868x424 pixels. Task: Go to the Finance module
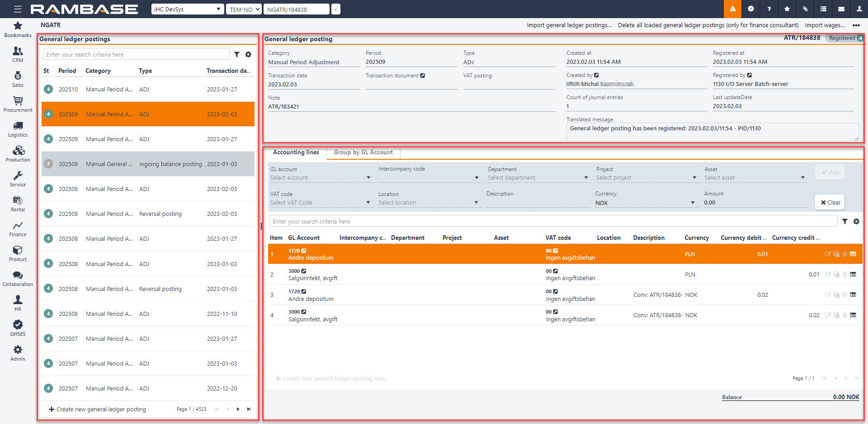(x=18, y=229)
